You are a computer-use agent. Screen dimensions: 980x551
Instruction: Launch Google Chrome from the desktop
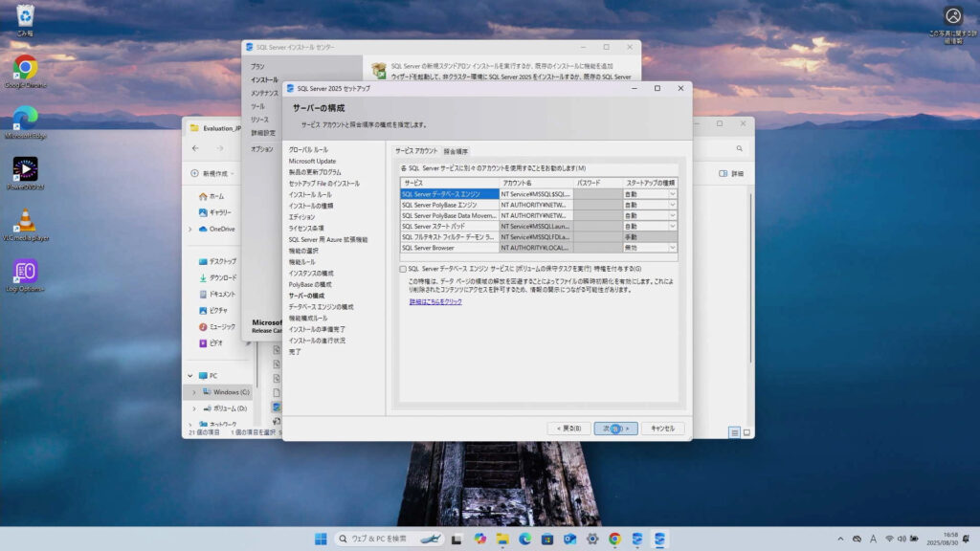tap(25, 71)
